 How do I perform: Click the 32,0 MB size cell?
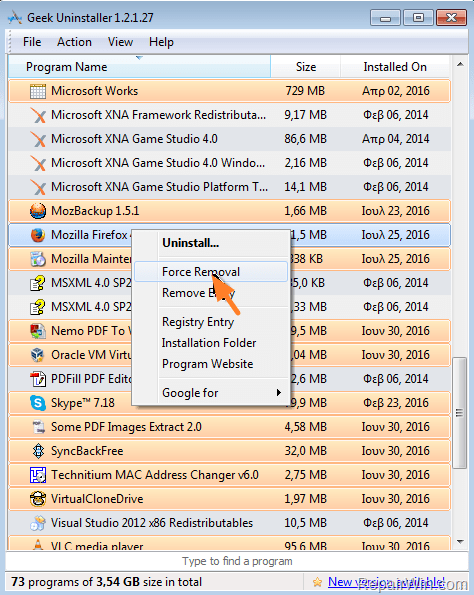pos(306,451)
